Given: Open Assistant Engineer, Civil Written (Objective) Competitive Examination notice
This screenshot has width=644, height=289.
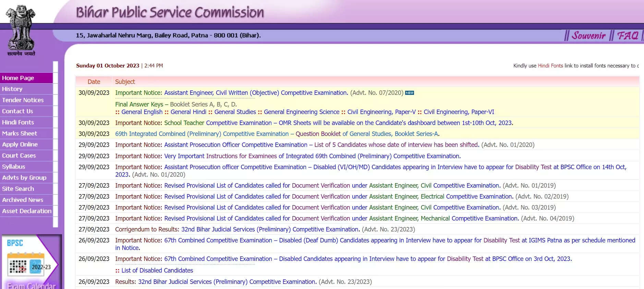Looking at the screenshot, I should (x=256, y=93).
